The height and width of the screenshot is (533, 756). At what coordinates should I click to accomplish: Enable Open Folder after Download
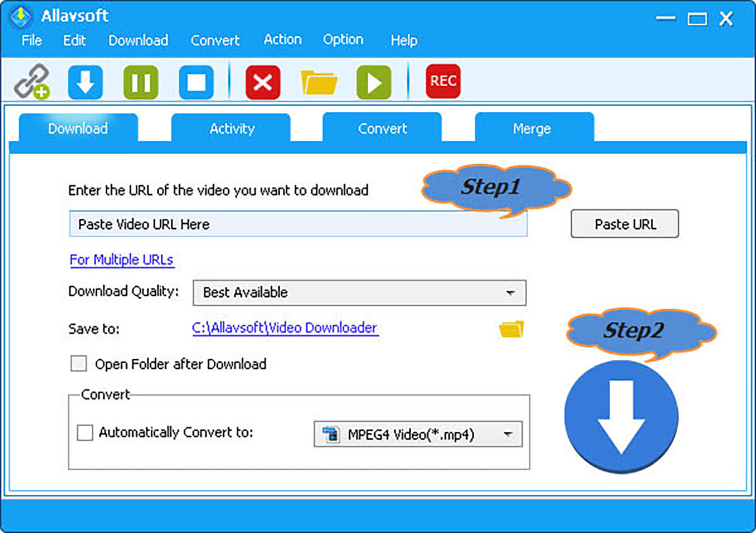point(79,364)
